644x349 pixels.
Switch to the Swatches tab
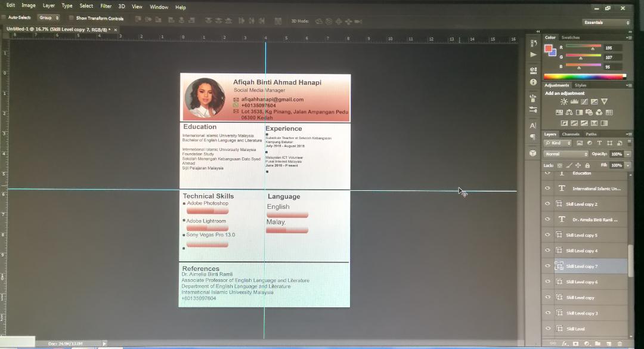coord(571,37)
